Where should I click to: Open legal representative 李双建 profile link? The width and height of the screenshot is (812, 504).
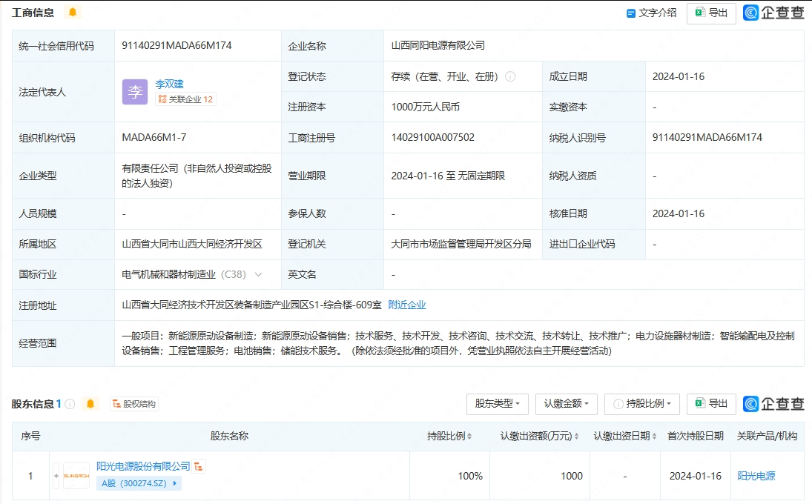coord(169,84)
